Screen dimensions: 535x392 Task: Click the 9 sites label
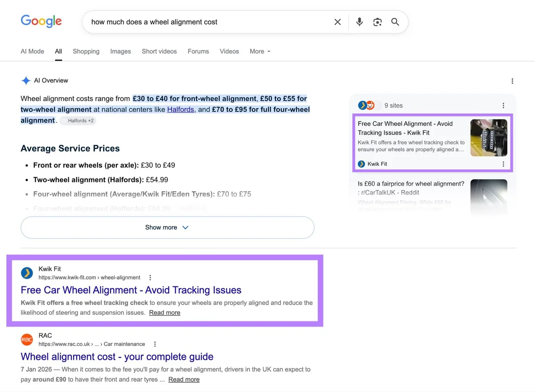pyautogui.click(x=394, y=106)
